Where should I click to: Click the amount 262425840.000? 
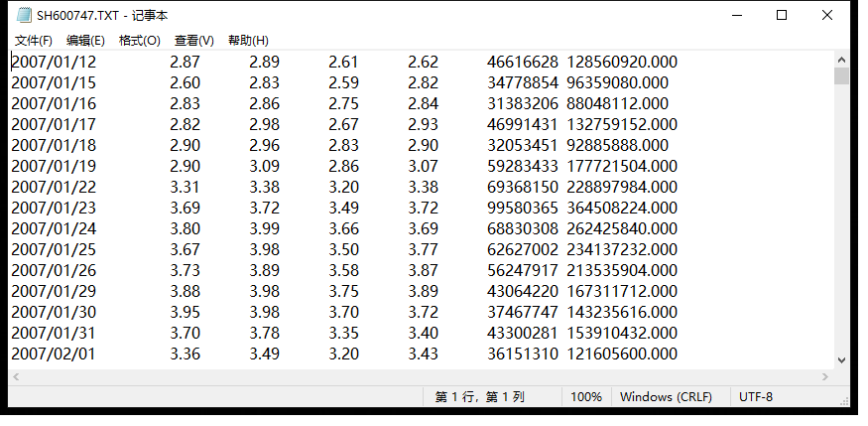[622, 228]
